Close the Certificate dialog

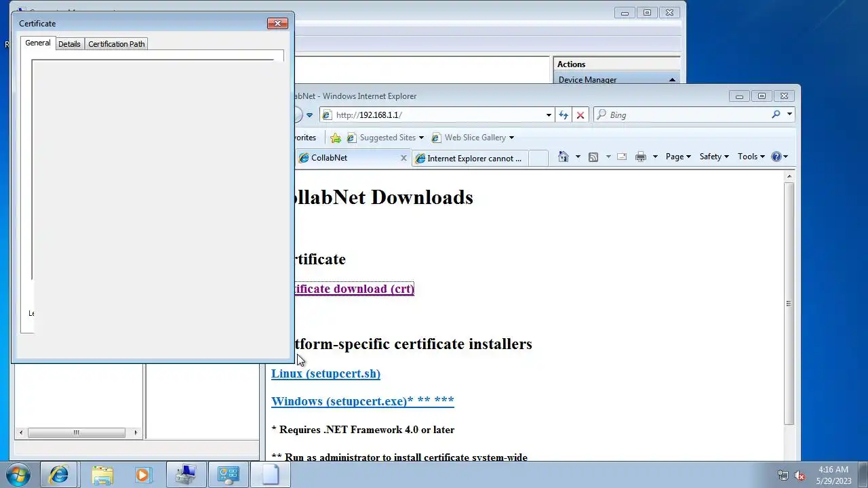tap(277, 23)
